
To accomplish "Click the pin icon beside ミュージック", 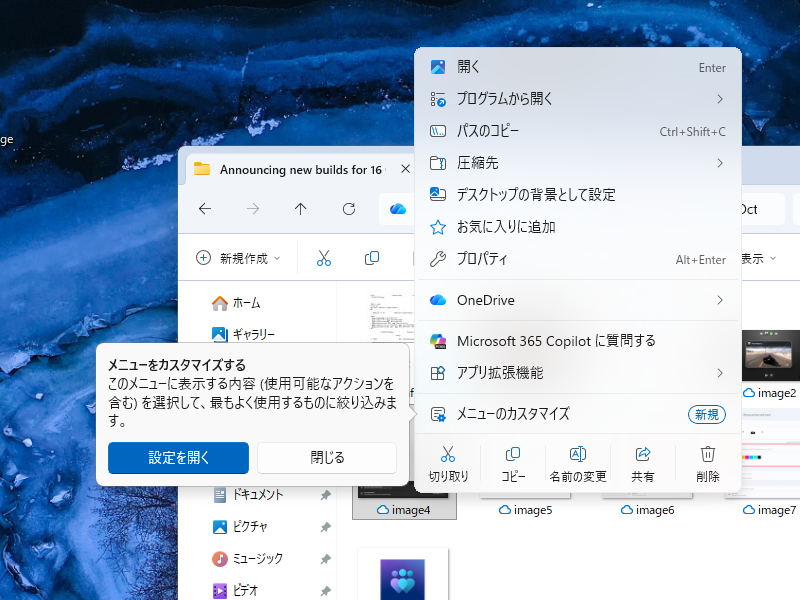I will pyautogui.click(x=326, y=559).
